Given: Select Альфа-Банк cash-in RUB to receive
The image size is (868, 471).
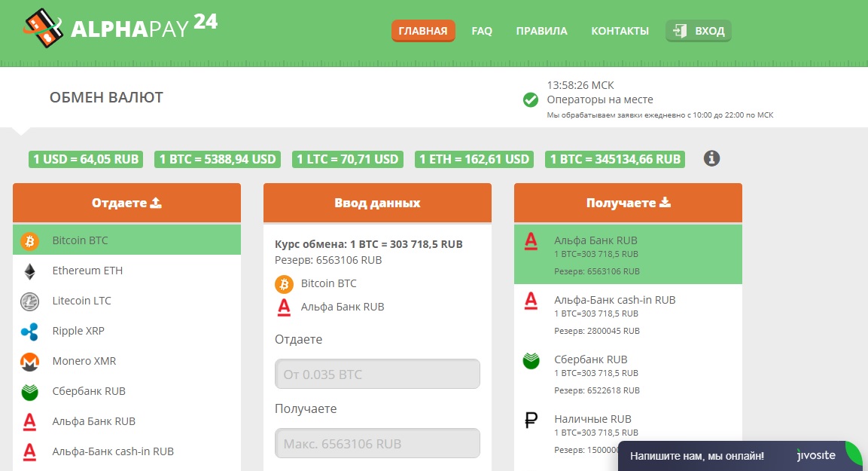Looking at the screenshot, I should 628,314.
